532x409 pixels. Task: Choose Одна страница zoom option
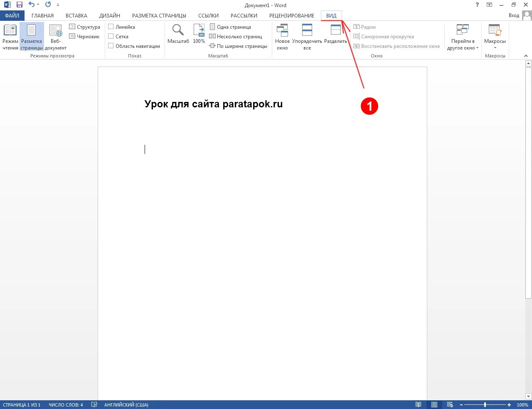click(230, 27)
